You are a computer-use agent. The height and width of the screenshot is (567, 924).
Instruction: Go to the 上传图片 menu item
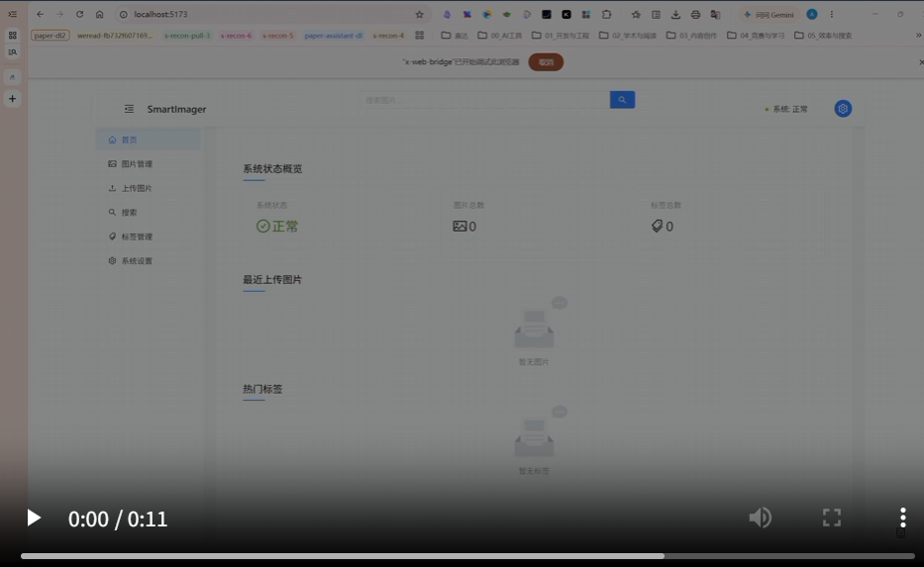point(149,188)
